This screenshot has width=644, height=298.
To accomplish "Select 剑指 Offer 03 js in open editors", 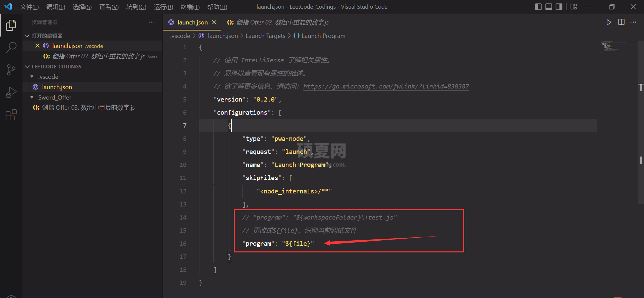I will (x=92, y=56).
